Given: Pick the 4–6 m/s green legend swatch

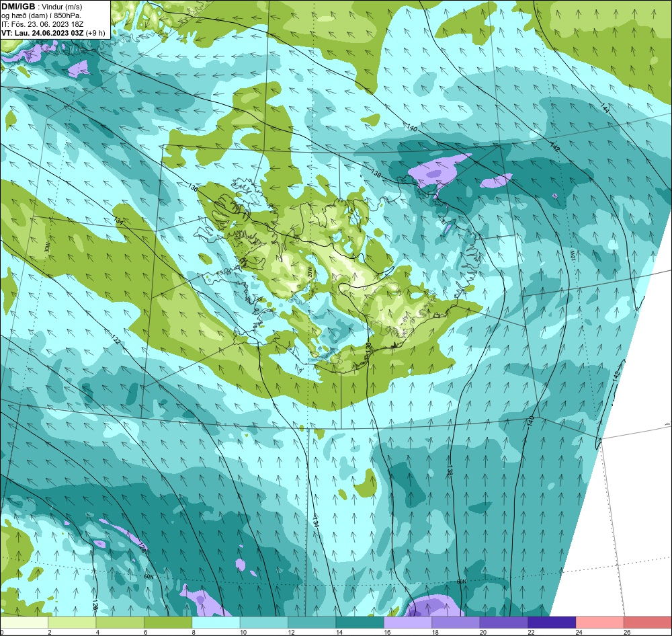Looking at the screenshot, I should (x=120, y=623).
